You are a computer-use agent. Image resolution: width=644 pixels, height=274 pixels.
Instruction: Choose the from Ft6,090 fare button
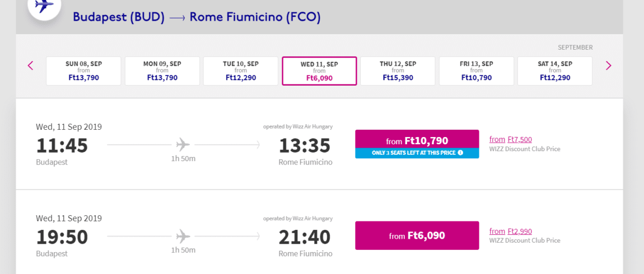coord(417,235)
